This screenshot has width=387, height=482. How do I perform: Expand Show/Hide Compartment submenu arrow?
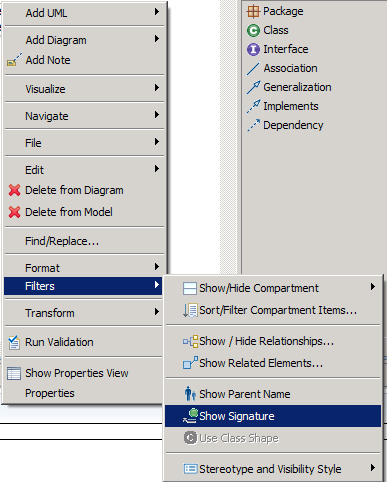coord(373,287)
